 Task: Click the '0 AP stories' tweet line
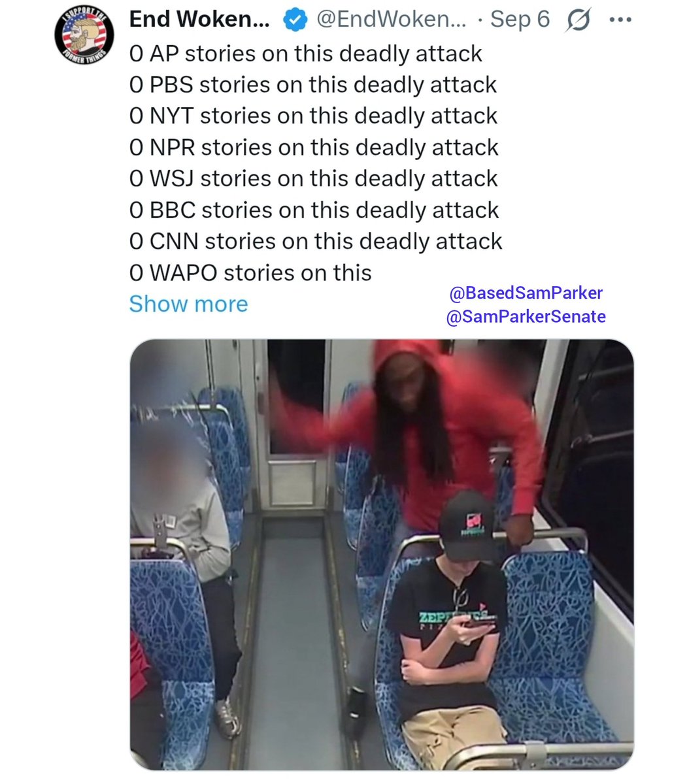[306, 54]
